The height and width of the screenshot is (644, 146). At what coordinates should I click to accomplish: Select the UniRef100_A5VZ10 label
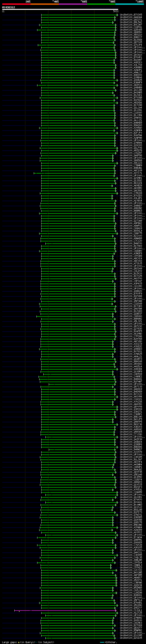[x=131, y=35]
